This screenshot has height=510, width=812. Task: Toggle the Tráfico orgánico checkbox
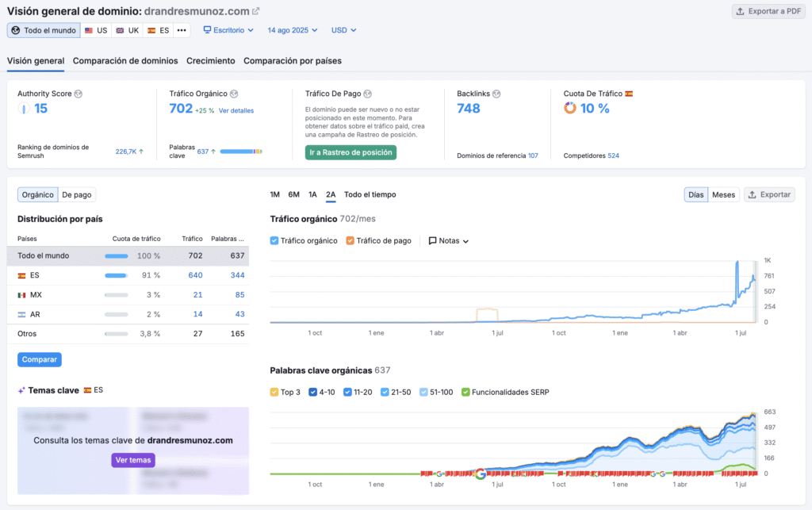pyautogui.click(x=274, y=240)
